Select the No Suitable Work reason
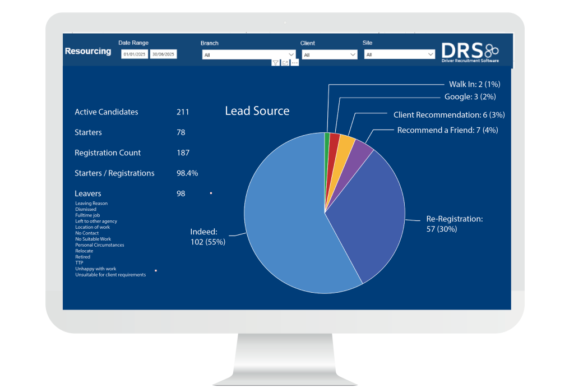The width and height of the screenshot is (574, 392). [93, 239]
